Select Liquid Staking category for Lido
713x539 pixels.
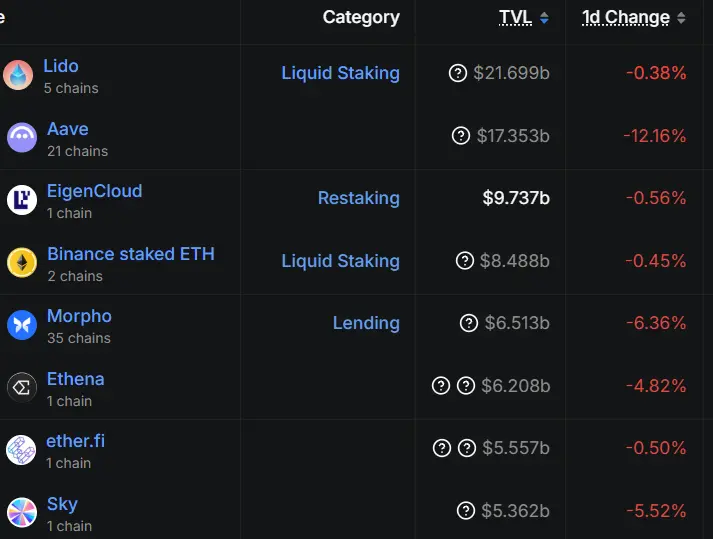pyautogui.click(x=340, y=73)
